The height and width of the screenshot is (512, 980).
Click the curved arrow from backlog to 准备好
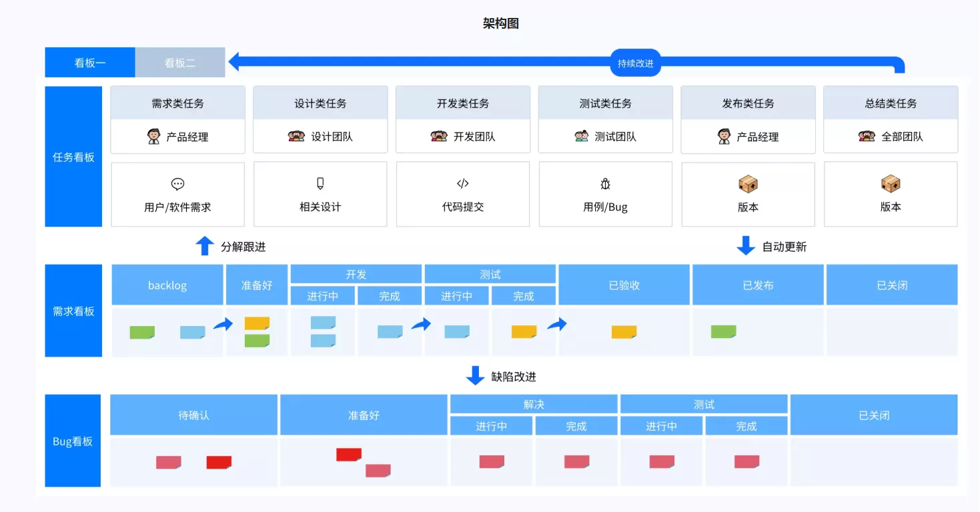pyautogui.click(x=223, y=325)
